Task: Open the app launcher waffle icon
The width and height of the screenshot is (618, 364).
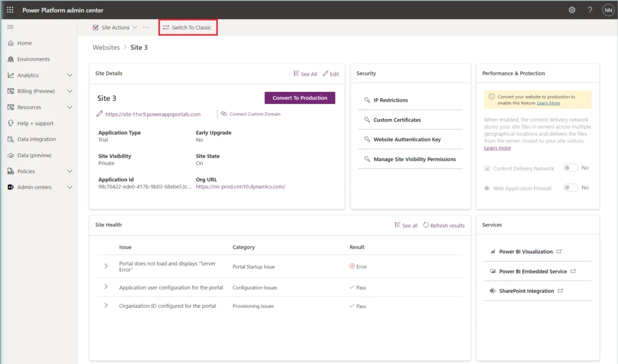Action: coord(10,10)
